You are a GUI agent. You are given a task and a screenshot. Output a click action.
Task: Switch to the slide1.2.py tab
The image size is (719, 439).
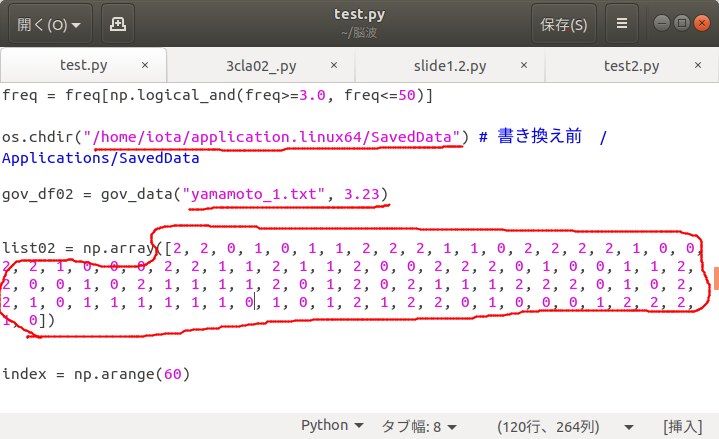click(449, 66)
